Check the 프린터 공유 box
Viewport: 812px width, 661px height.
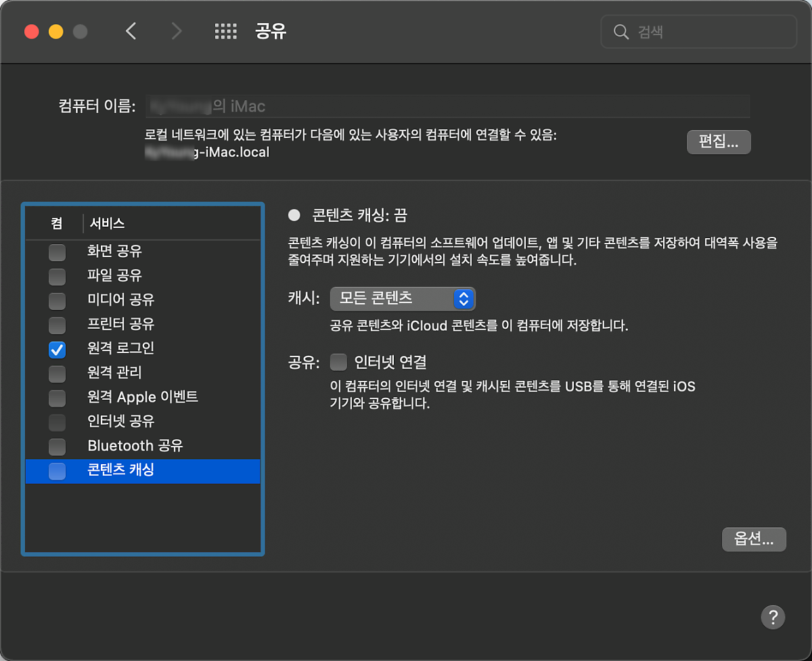pyautogui.click(x=58, y=325)
